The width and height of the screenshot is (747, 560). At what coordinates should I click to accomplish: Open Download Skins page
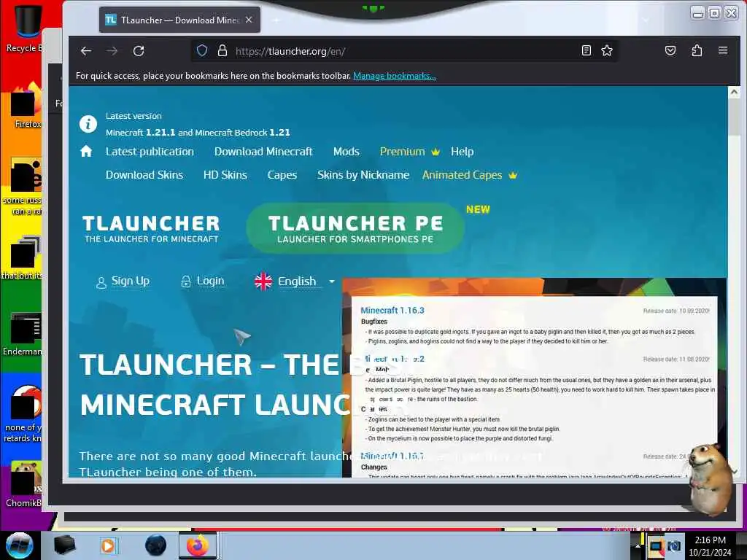pyautogui.click(x=144, y=175)
